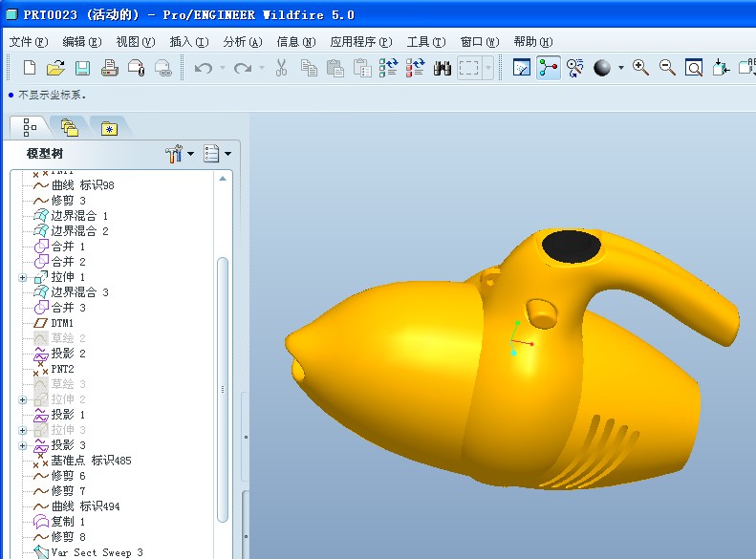
Task: Open the model tree show list dropdown
Action: pyautogui.click(x=217, y=154)
